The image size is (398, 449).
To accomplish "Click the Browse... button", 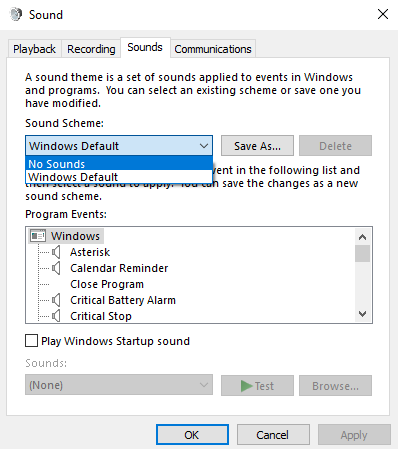I will 335,386.
